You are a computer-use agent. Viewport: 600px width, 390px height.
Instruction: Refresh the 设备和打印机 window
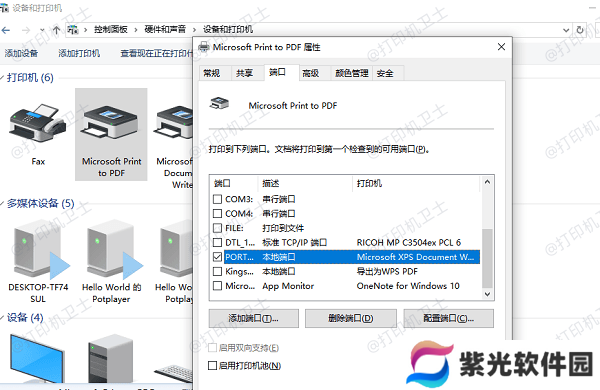tap(580, 30)
